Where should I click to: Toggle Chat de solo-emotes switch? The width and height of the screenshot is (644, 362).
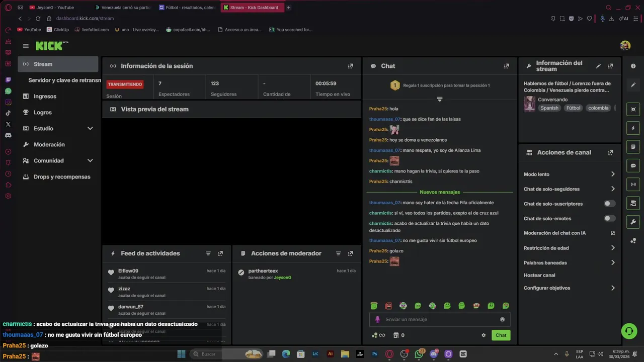click(609, 218)
